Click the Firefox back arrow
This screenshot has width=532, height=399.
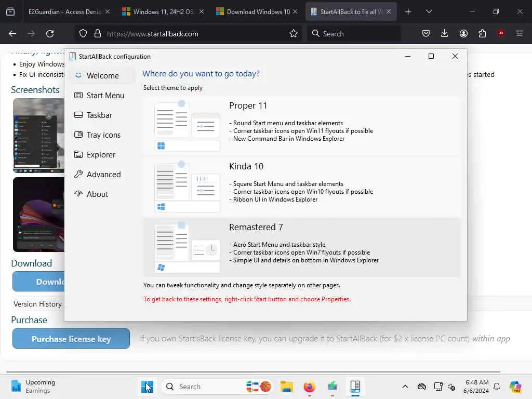pos(12,34)
